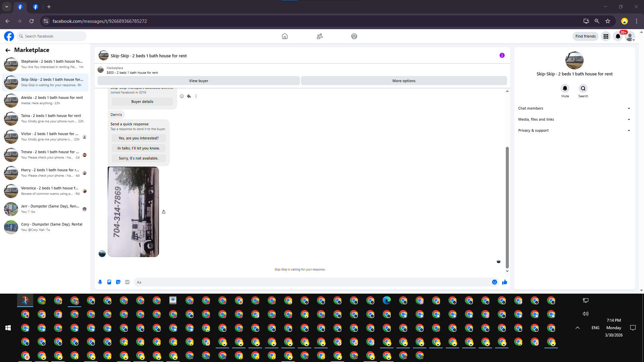Open the tow truck photo thumbnail
Screen dimensions: 644x362
tap(133, 212)
